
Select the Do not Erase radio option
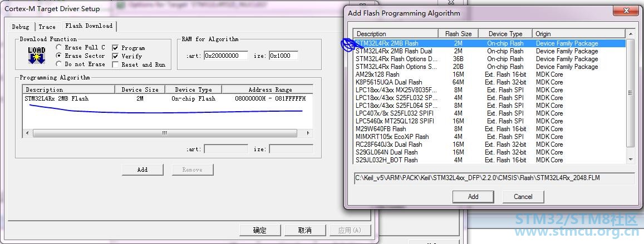[59, 64]
